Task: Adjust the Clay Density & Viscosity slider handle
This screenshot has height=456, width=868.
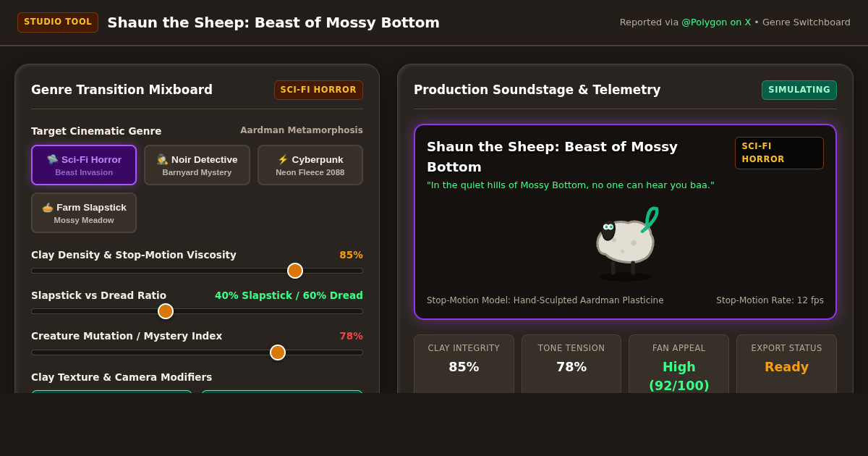Action: click(x=295, y=271)
